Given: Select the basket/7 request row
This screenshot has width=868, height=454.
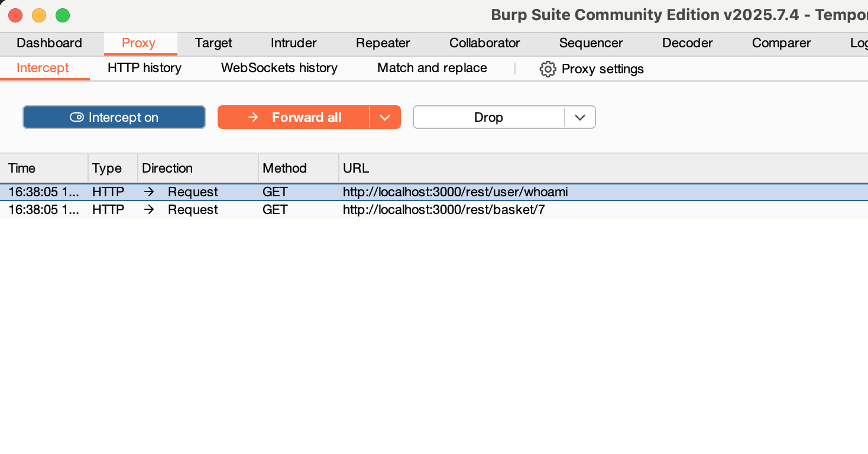Looking at the screenshot, I should click(443, 210).
